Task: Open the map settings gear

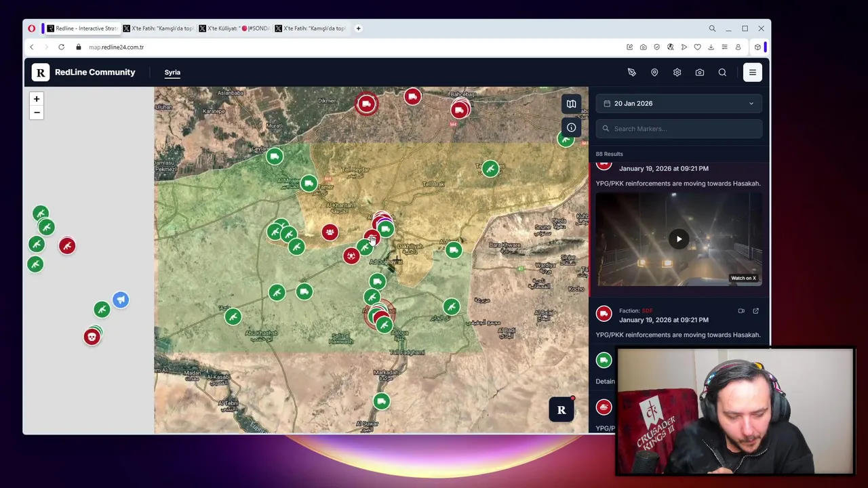Action: click(677, 73)
